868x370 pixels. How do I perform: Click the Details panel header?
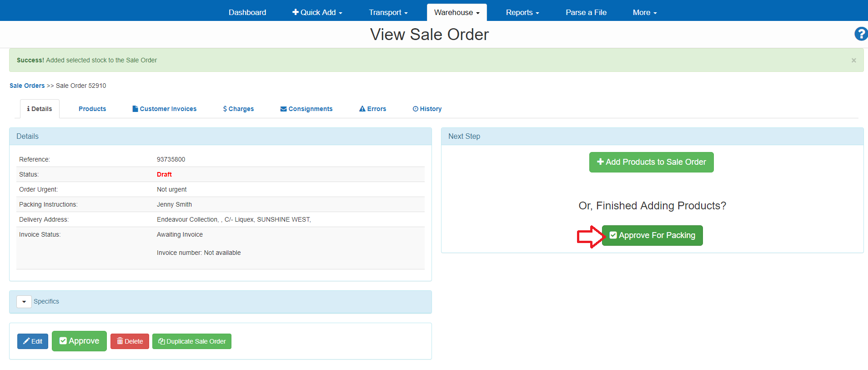pyautogui.click(x=221, y=137)
